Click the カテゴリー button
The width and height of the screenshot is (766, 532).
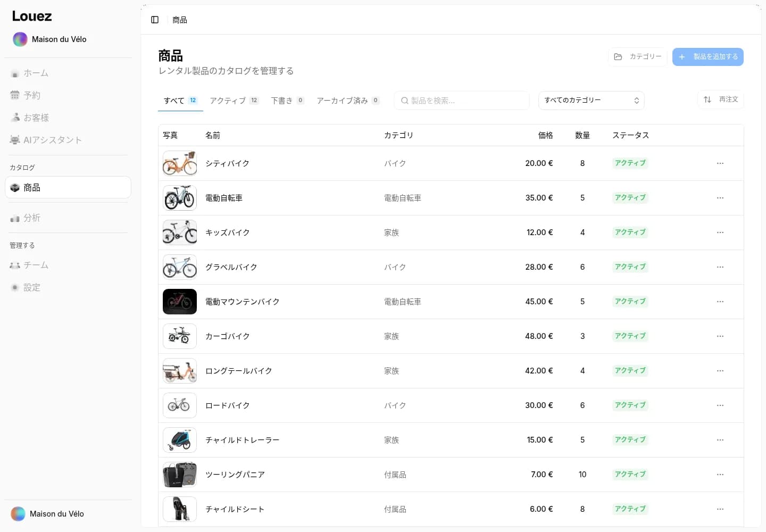638,57
